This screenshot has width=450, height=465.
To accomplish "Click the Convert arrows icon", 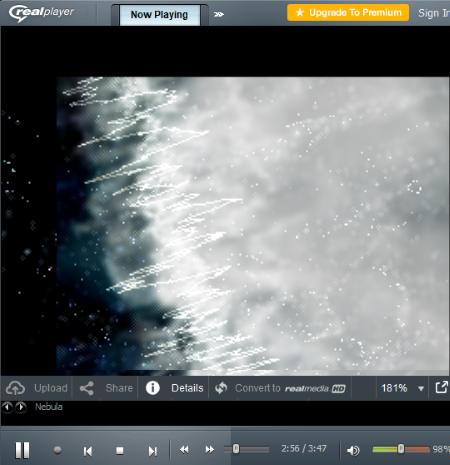I will pyautogui.click(x=221, y=388).
